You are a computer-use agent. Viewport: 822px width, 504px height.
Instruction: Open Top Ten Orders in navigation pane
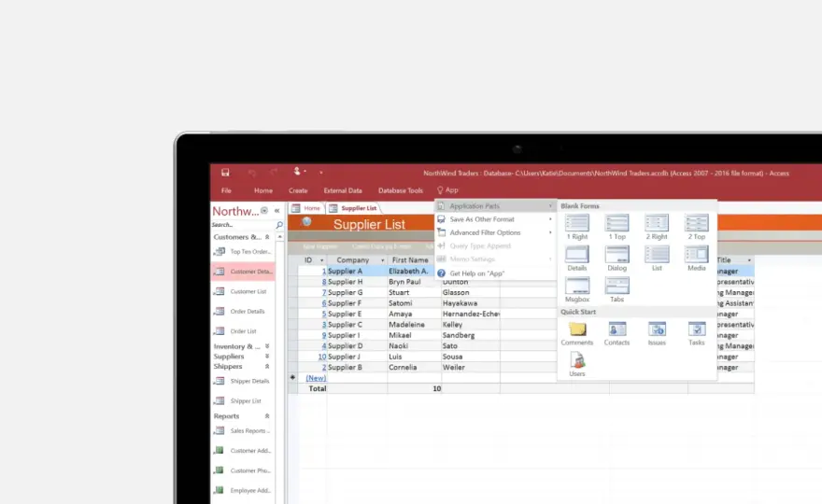[243, 251]
